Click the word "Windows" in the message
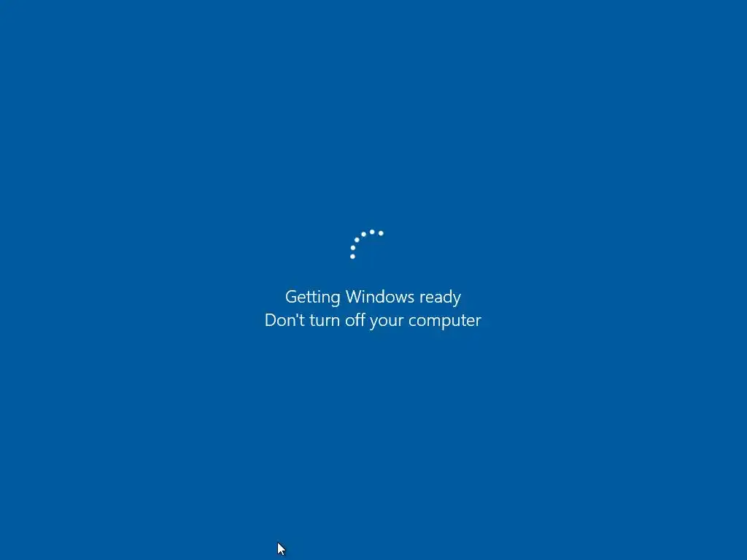747x560 pixels. (x=379, y=297)
